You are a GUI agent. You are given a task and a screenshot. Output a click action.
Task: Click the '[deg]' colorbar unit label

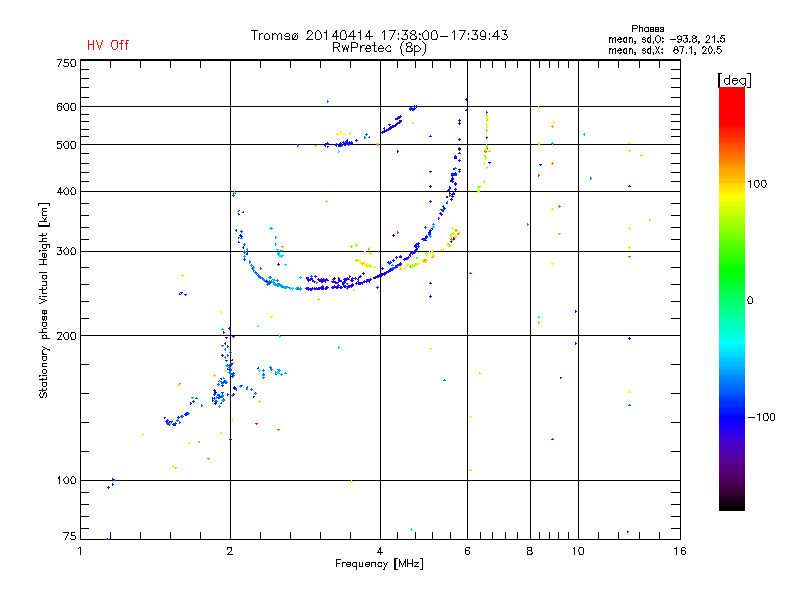734,80
